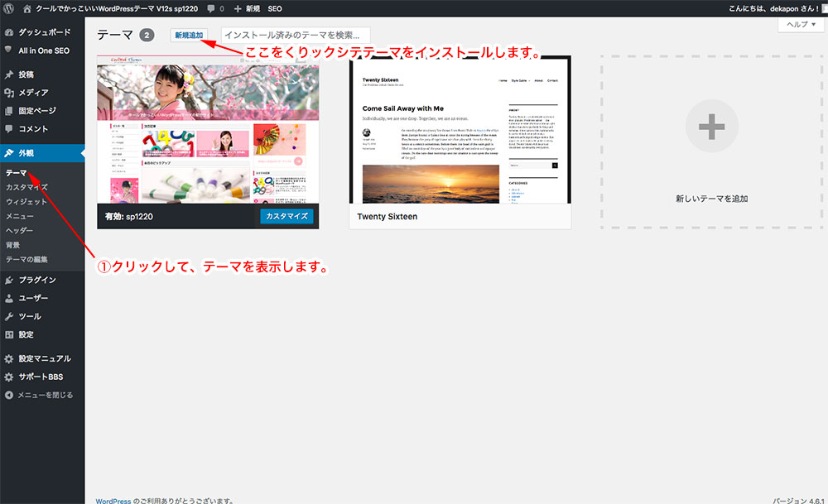This screenshot has width=828, height=504.
Task: Click the 固定ページ pages icon
Action: [x=9, y=111]
